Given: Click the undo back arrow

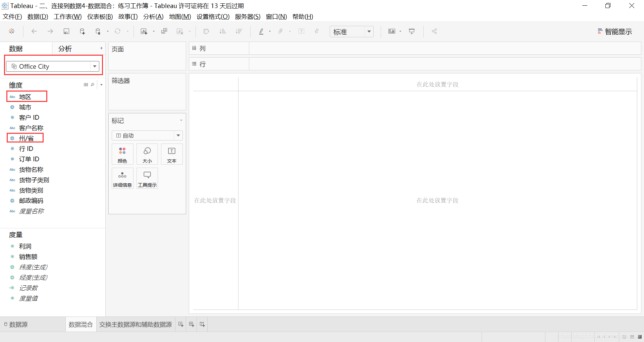Looking at the screenshot, I should [34, 31].
